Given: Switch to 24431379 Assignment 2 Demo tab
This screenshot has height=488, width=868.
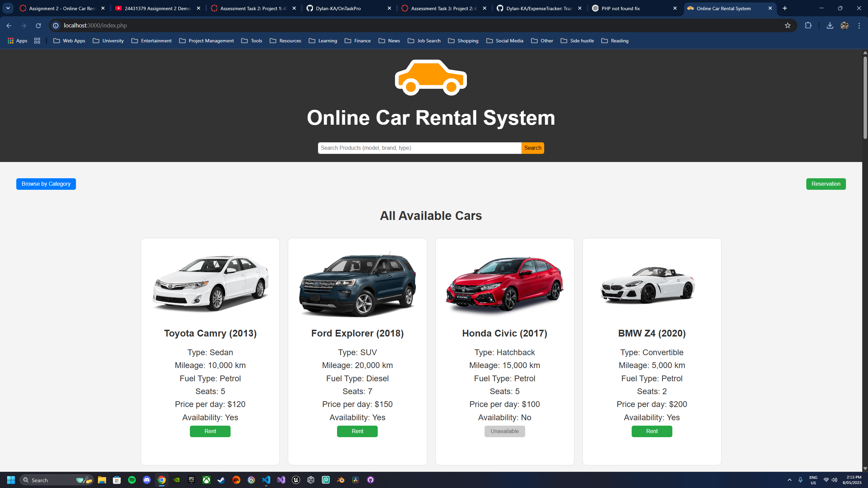Looking at the screenshot, I should tap(158, 8).
